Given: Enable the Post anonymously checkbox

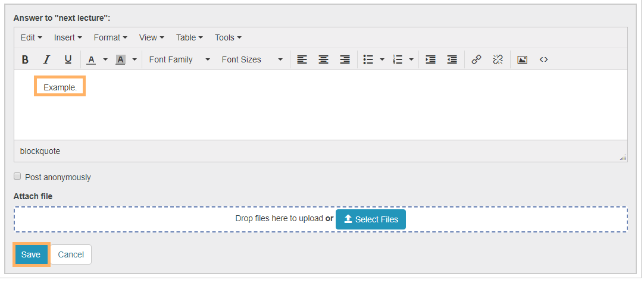Looking at the screenshot, I should [17, 177].
